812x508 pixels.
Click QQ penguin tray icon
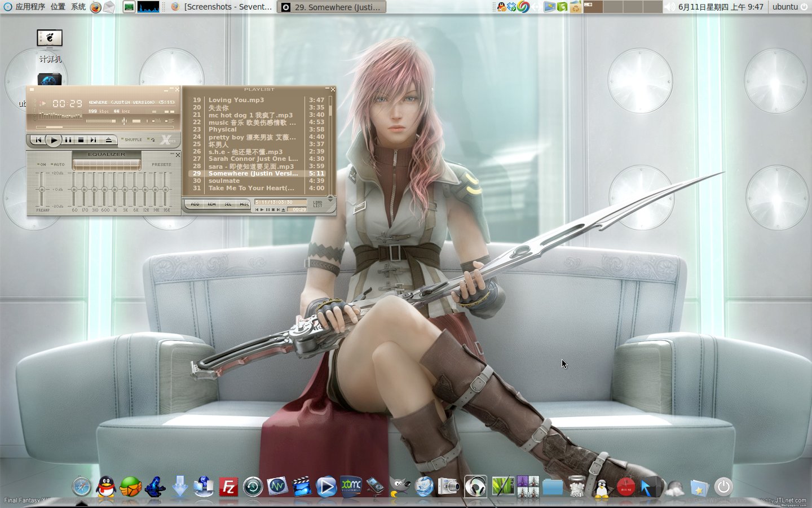pos(501,7)
